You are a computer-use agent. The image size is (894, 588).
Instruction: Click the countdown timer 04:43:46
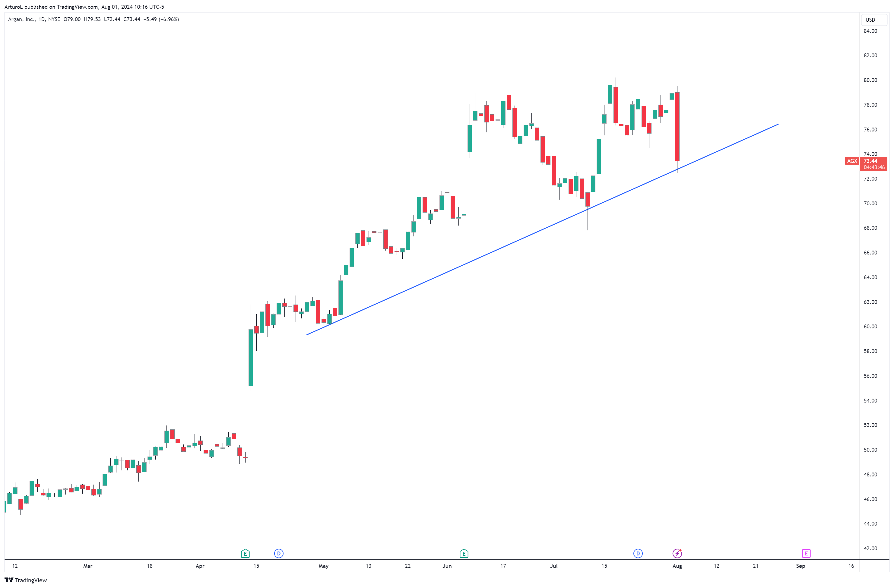click(x=874, y=167)
